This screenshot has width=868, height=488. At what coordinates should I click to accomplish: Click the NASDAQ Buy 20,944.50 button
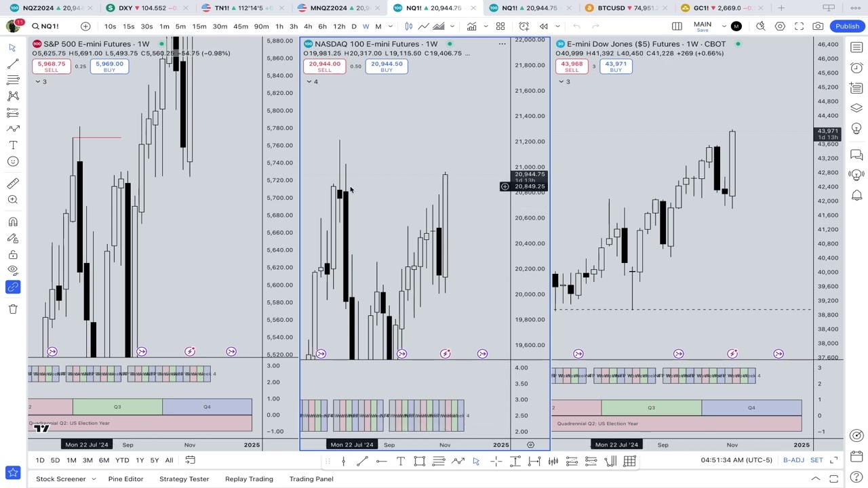[387, 66]
